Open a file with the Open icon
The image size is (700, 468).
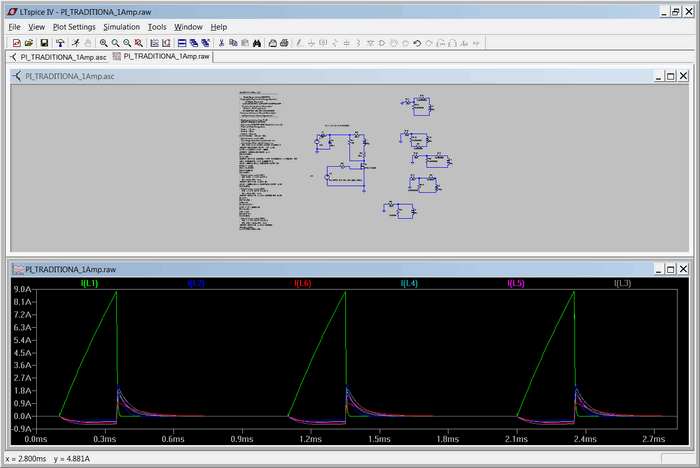point(28,43)
